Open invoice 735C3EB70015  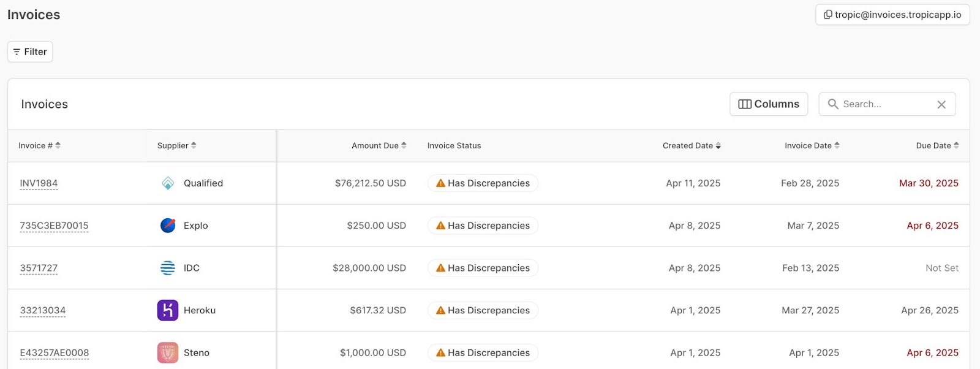point(54,226)
